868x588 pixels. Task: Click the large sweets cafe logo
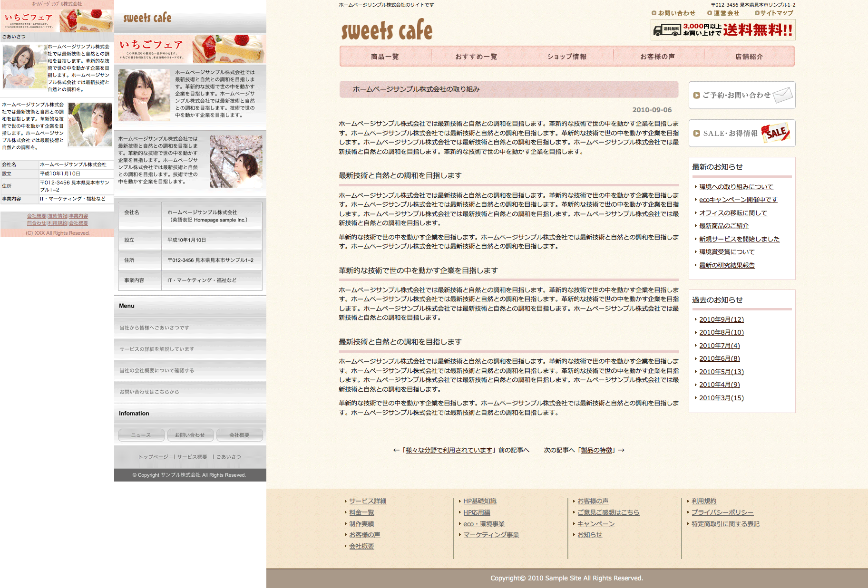tap(387, 30)
